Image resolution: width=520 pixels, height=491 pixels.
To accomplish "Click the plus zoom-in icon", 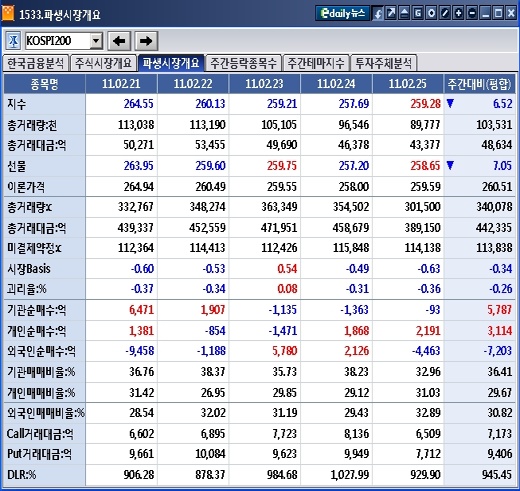I will tap(458, 13).
